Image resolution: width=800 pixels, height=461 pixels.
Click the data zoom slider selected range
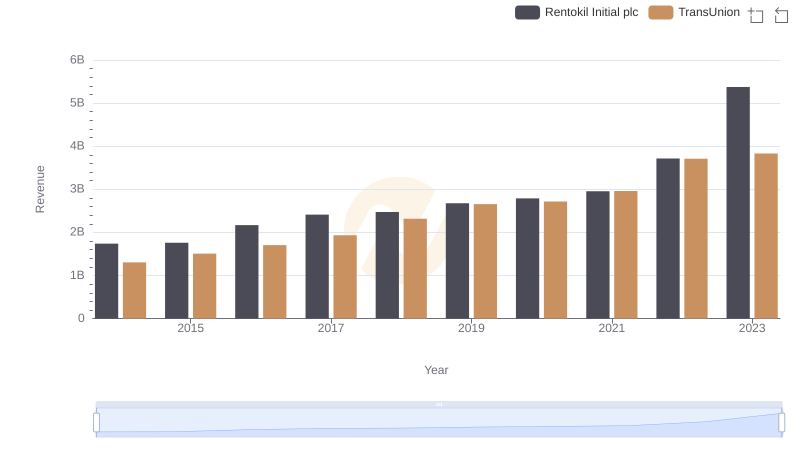[x=439, y=423]
